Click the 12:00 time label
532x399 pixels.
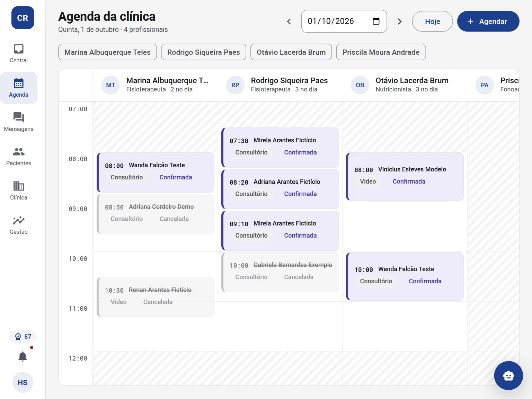click(x=78, y=358)
